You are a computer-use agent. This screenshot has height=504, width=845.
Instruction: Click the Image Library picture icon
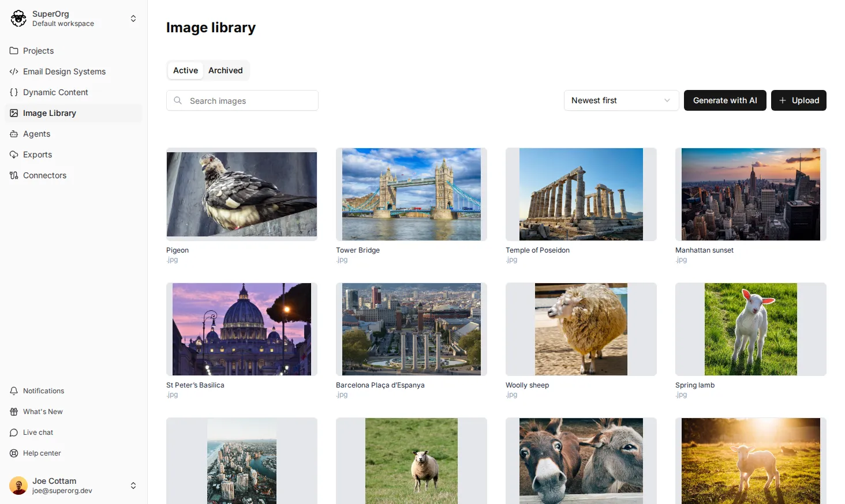click(14, 113)
